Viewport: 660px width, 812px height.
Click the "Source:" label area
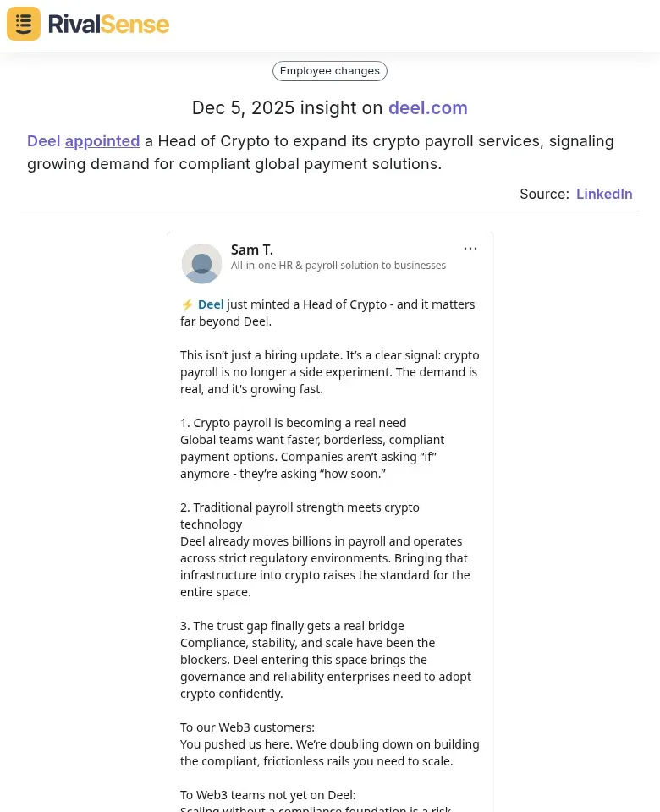tap(544, 194)
